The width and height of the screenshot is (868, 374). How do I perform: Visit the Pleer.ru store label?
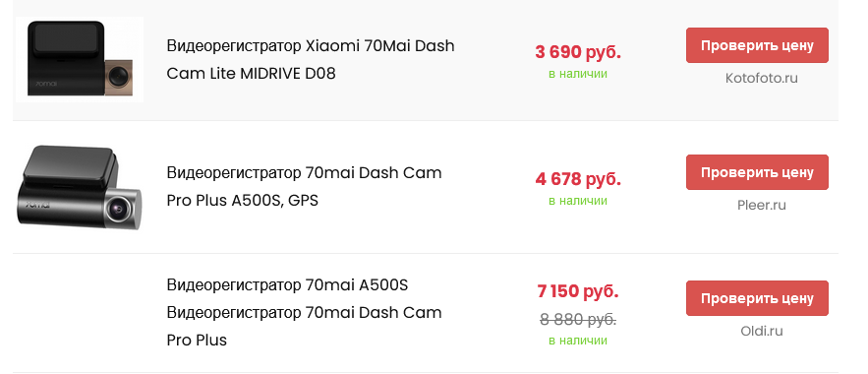(x=761, y=205)
